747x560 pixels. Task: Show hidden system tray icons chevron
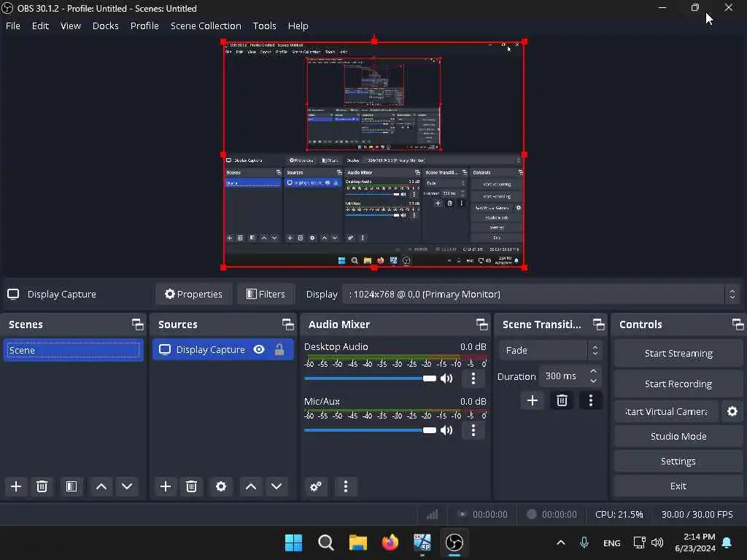(561, 542)
